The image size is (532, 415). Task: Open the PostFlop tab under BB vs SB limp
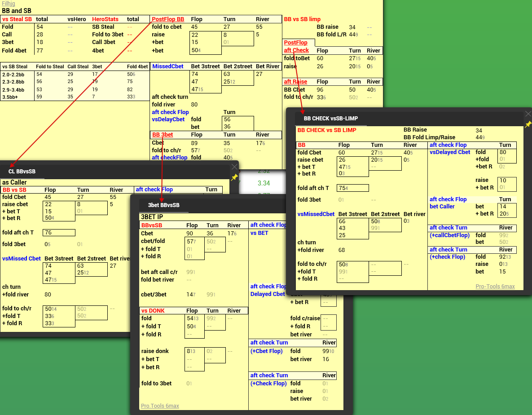click(296, 43)
